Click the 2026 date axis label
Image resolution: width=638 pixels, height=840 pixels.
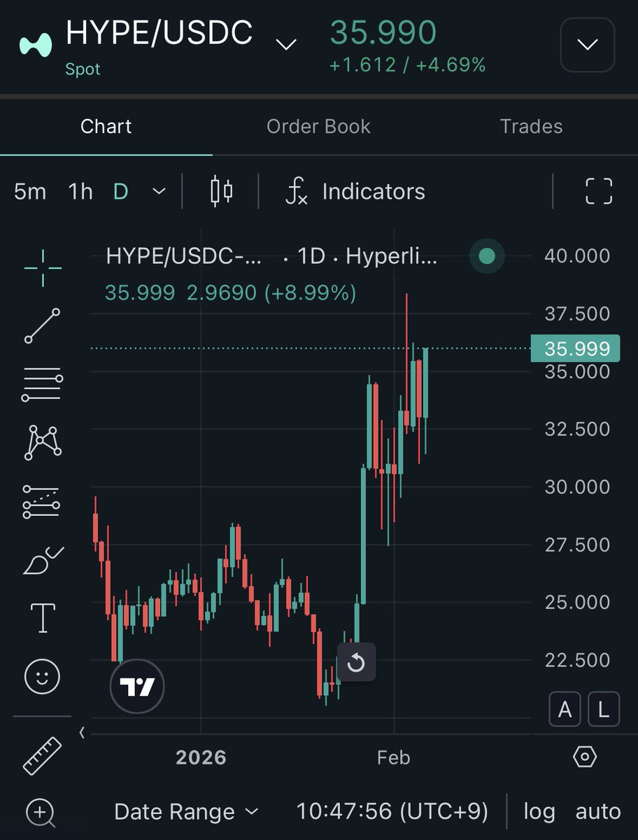coord(201,757)
